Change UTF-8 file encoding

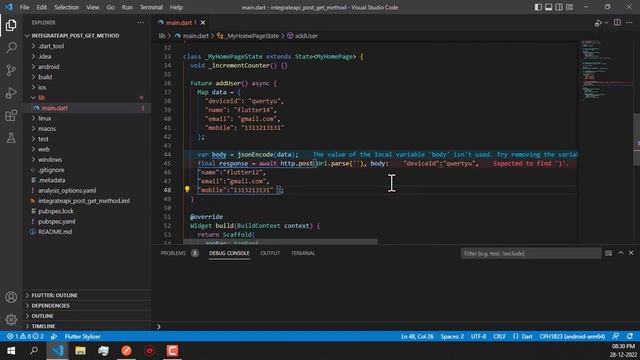point(478,336)
